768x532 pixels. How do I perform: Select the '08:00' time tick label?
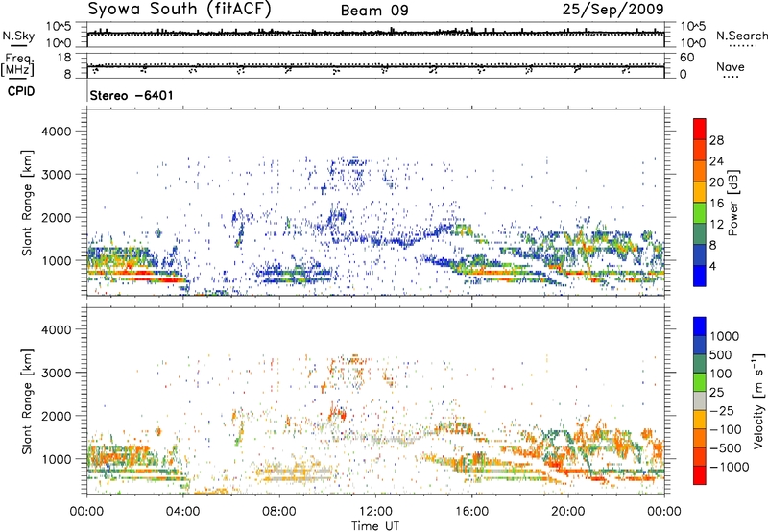(x=279, y=512)
